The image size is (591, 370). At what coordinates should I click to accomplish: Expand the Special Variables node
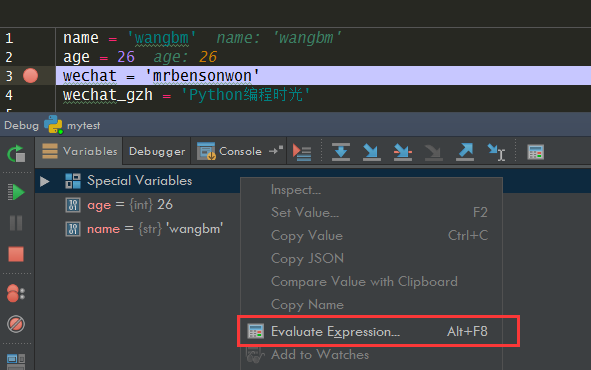click(x=45, y=181)
